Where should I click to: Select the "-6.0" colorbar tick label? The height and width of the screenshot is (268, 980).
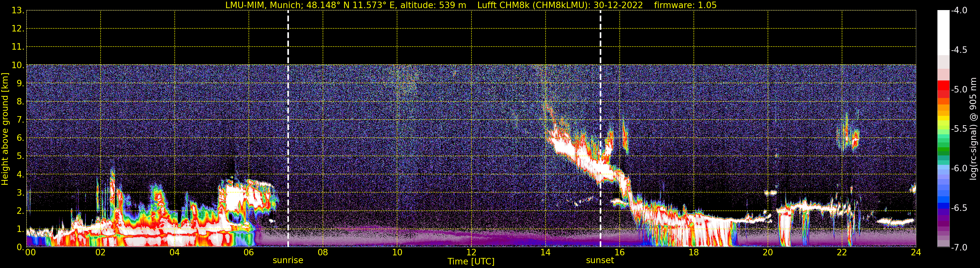tap(959, 168)
